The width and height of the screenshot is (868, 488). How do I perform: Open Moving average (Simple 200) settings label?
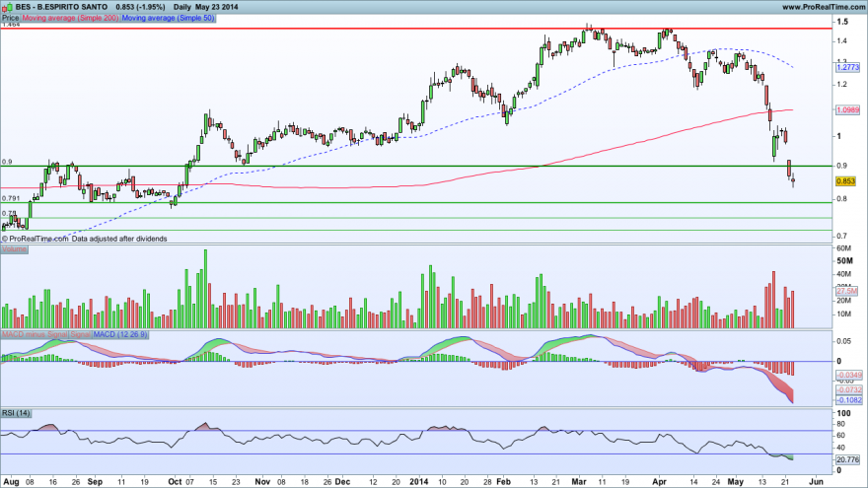coord(70,18)
